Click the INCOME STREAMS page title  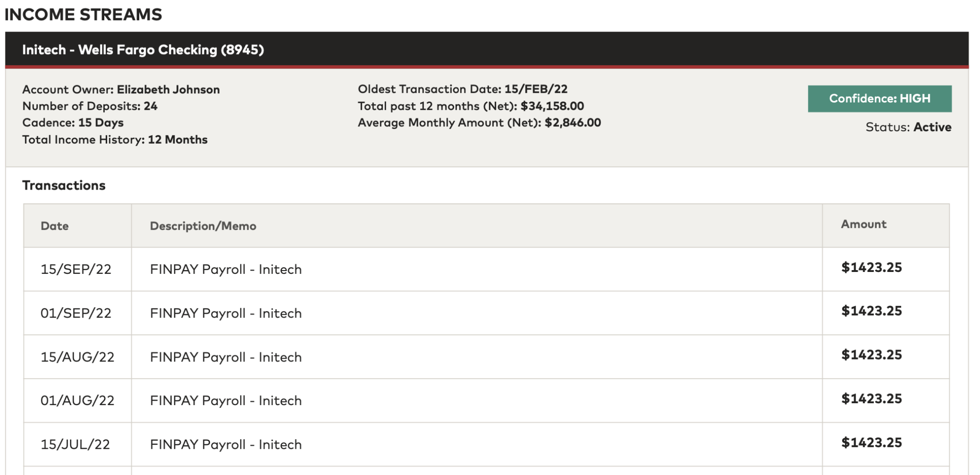click(x=83, y=14)
